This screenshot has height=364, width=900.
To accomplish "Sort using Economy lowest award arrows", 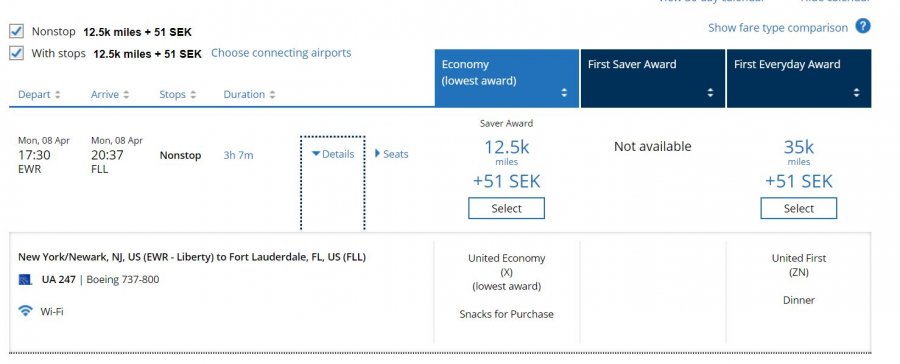I will coord(564,92).
